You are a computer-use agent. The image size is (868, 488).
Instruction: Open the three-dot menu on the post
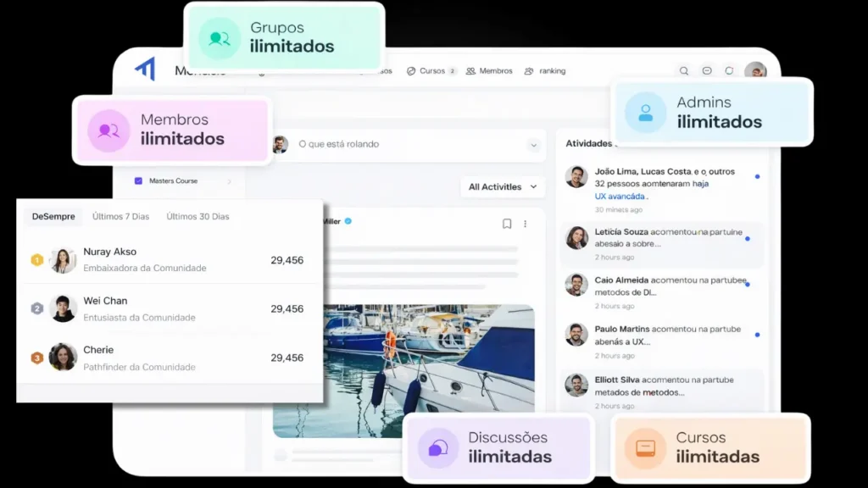pyautogui.click(x=526, y=224)
